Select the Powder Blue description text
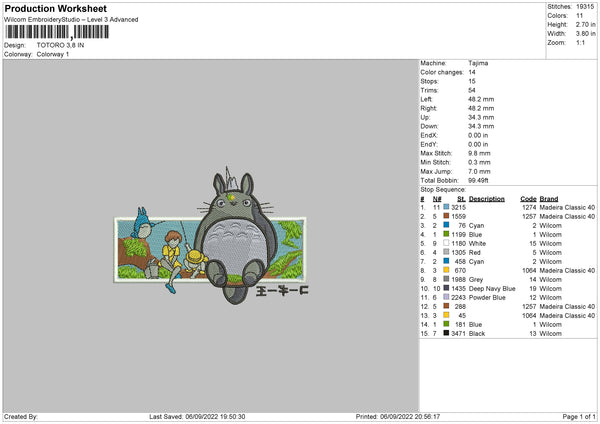This screenshot has height=424, width=600. pyautogui.click(x=487, y=297)
